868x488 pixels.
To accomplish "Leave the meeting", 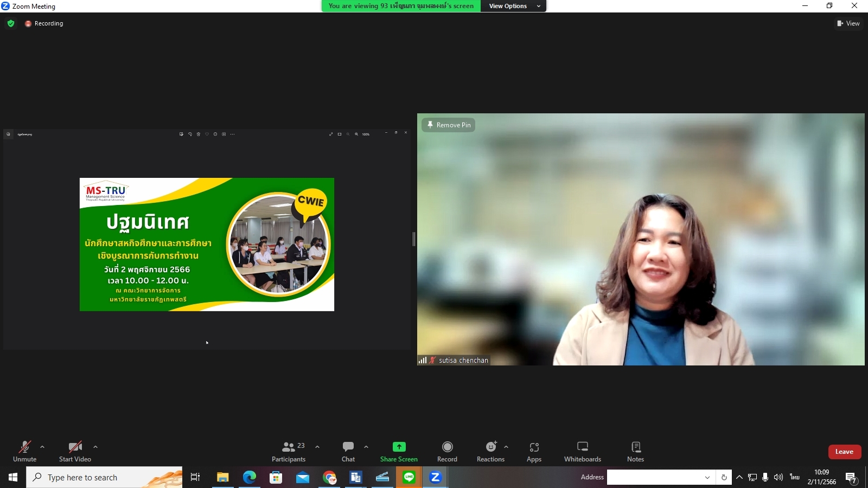I will coord(844,452).
